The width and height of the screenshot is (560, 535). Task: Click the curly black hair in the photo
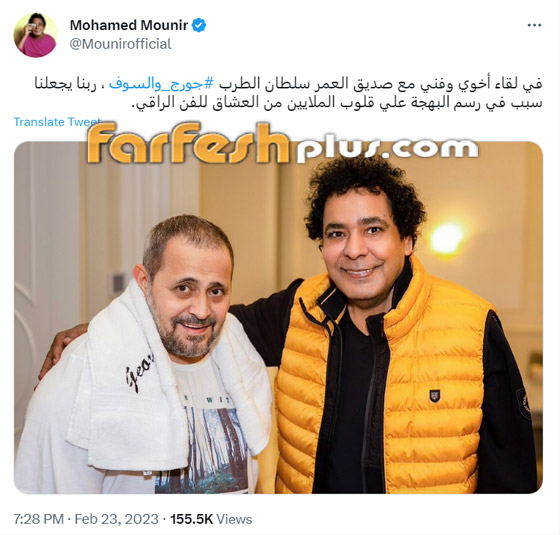[364, 193]
